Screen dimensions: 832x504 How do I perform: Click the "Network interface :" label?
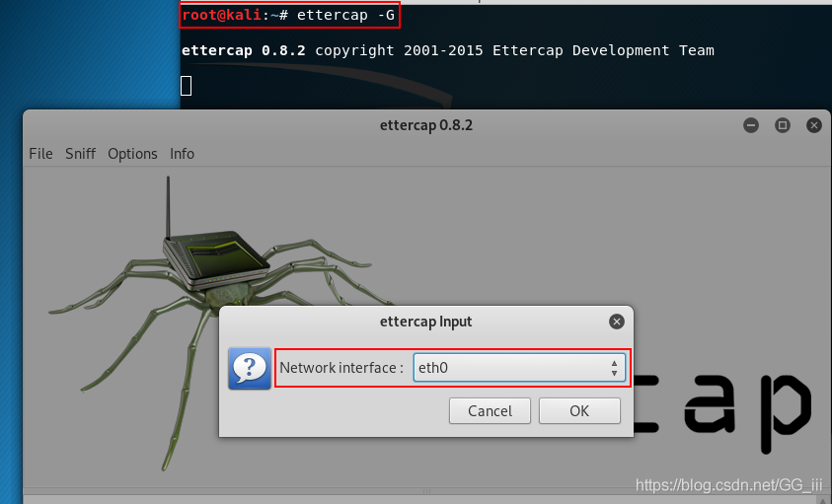[x=341, y=368]
